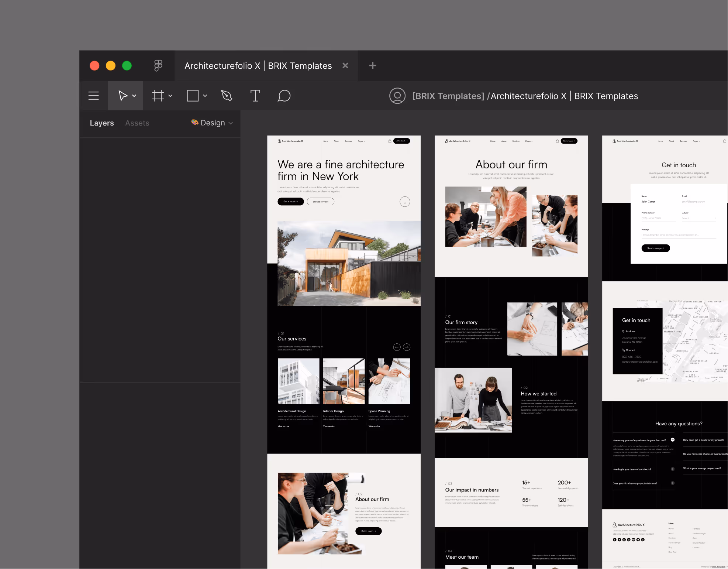
Task: Select the Text tool
Action: [x=255, y=96]
